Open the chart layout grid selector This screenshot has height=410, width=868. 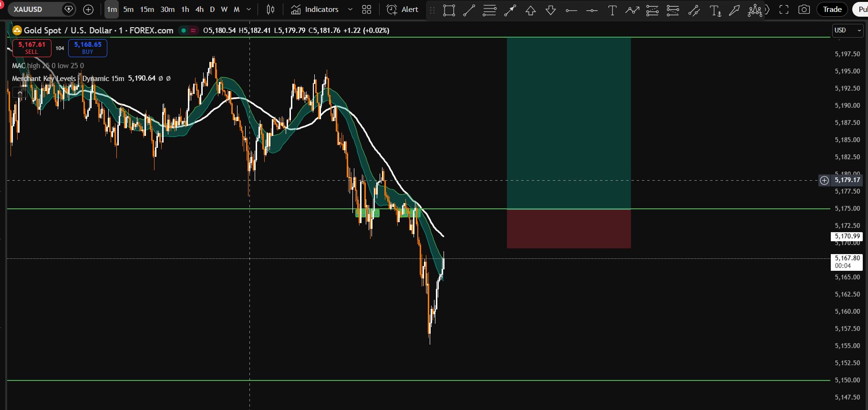(366, 10)
